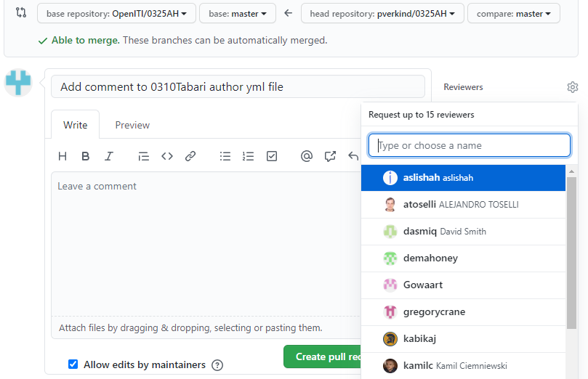Click aslishah's avatar icon in reviewer list

pyautogui.click(x=390, y=177)
